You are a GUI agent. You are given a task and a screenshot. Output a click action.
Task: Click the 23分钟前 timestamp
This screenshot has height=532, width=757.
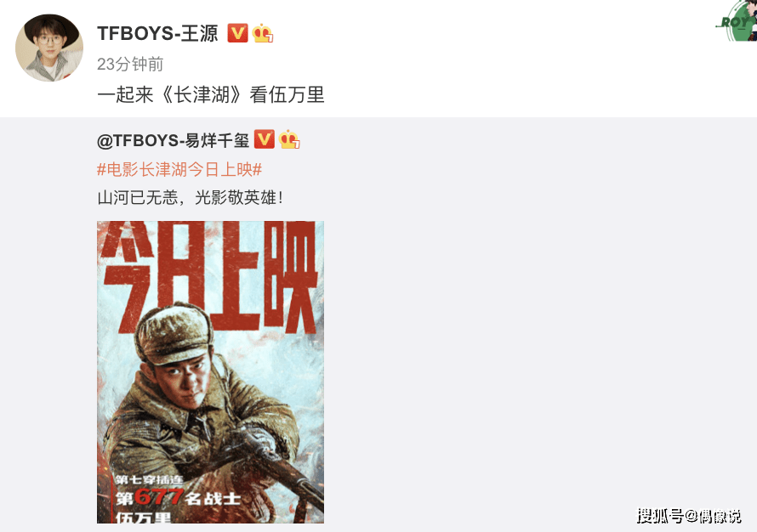coord(130,64)
